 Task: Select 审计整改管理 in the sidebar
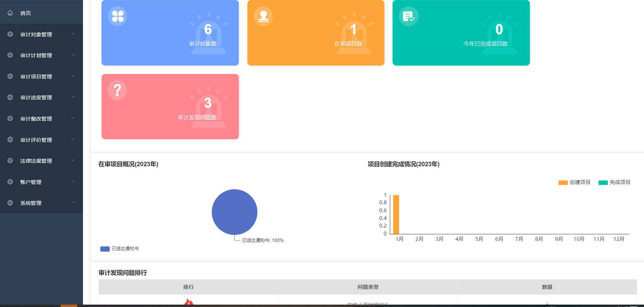(x=36, y=119)
